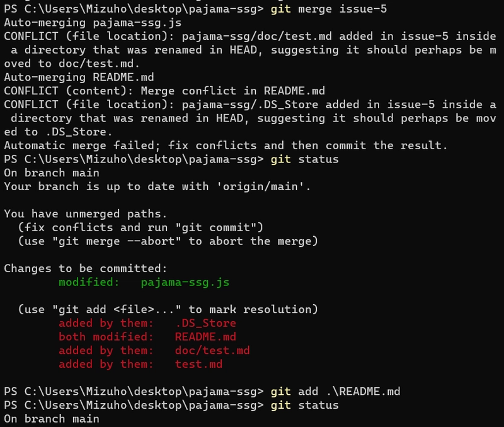Click the red ".DS_Store" unmerged file entry
The width and height of the screenshot is (504, 427).
(x=205, y=323)
